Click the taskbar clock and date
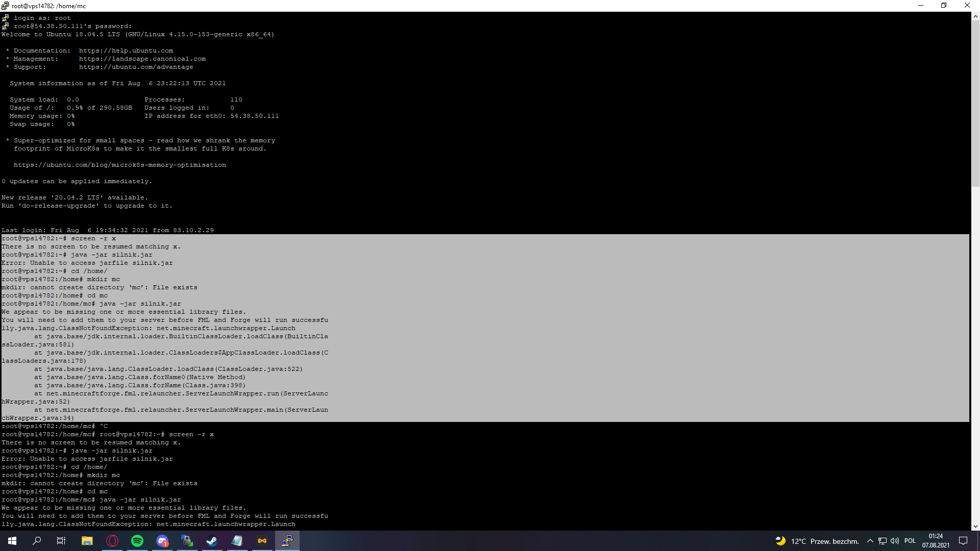This screenshot has height=551, width=980. (936, 541)
